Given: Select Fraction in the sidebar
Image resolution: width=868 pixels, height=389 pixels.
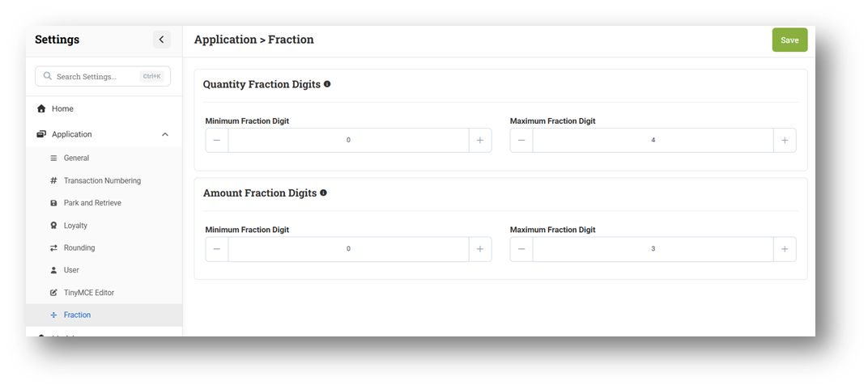Looking at the screenshot, I should click(77, 315).
